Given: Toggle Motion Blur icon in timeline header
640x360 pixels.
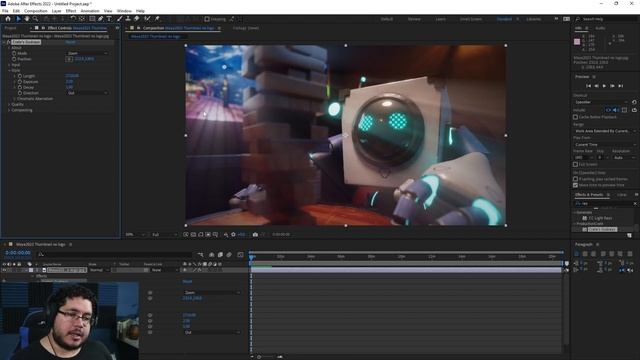Looking at the screenshot, I should (229, 255).
